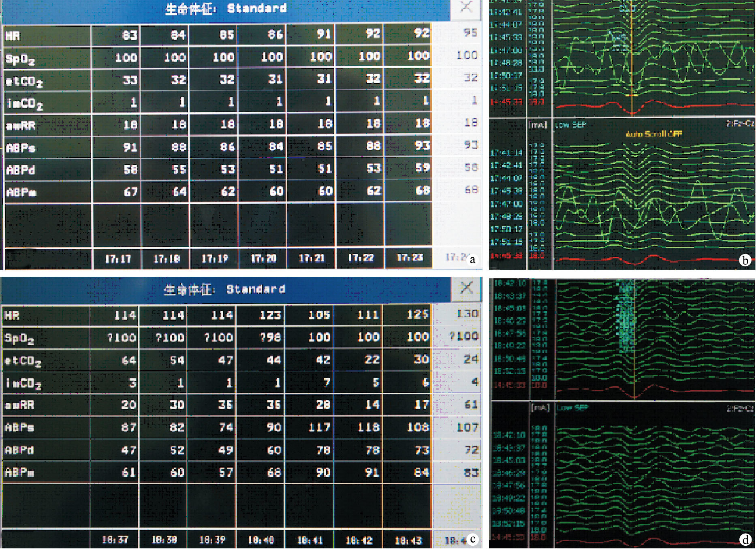Click the Auto Scroll OFF indicator

654,133
